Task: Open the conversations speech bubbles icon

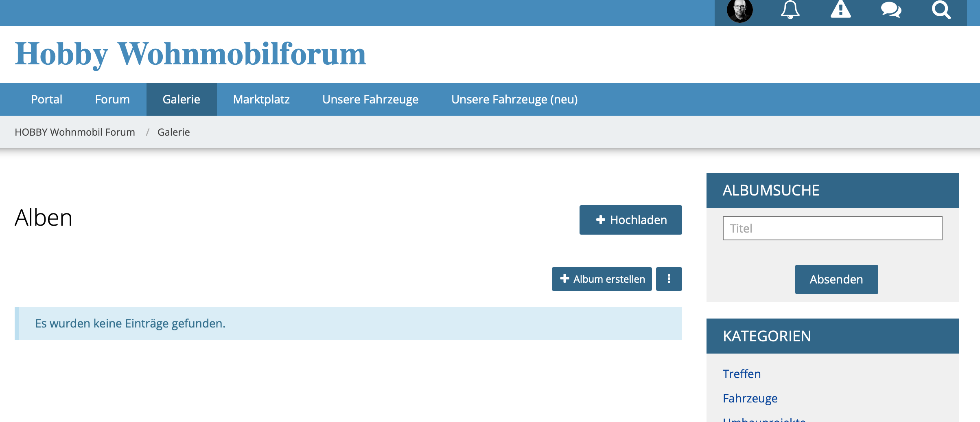Action: click(x=891, y=10)
